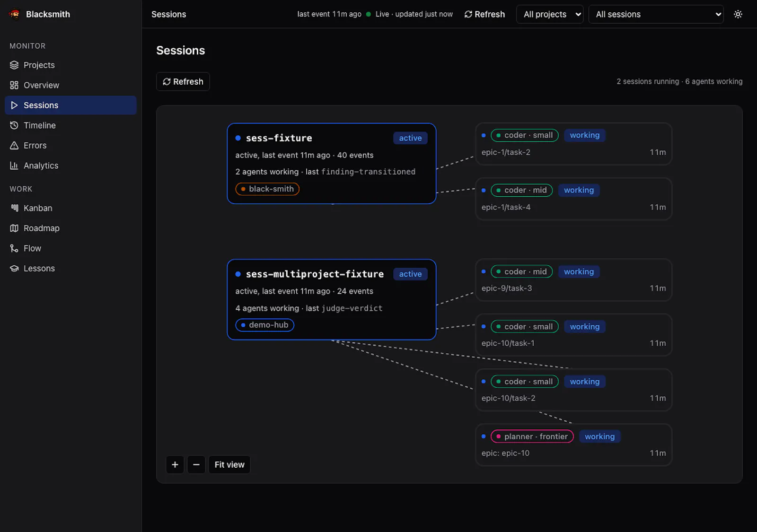Click the Roadmap map icon
Screen dimensions: 757x532
point(14,228)
